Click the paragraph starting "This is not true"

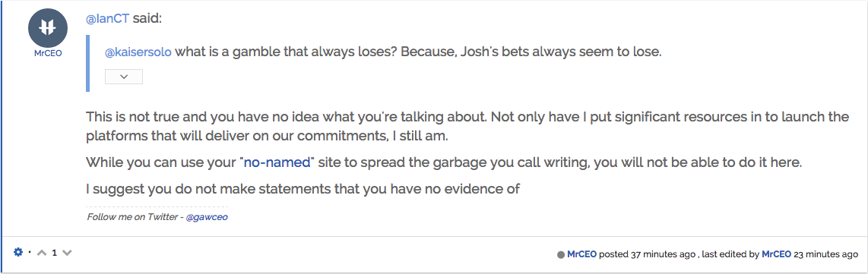coord(467,126)
